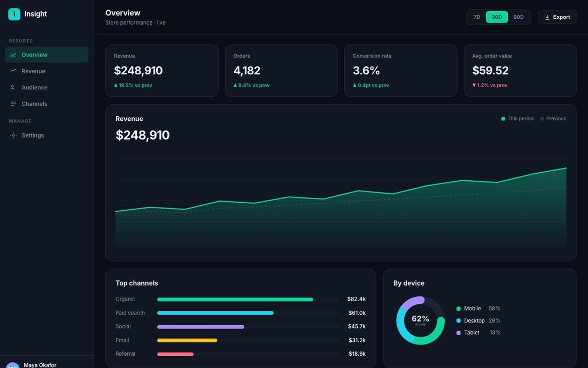Click the Export download arrow icon
The height and width of the screenshot is (368, 588).
547,17
